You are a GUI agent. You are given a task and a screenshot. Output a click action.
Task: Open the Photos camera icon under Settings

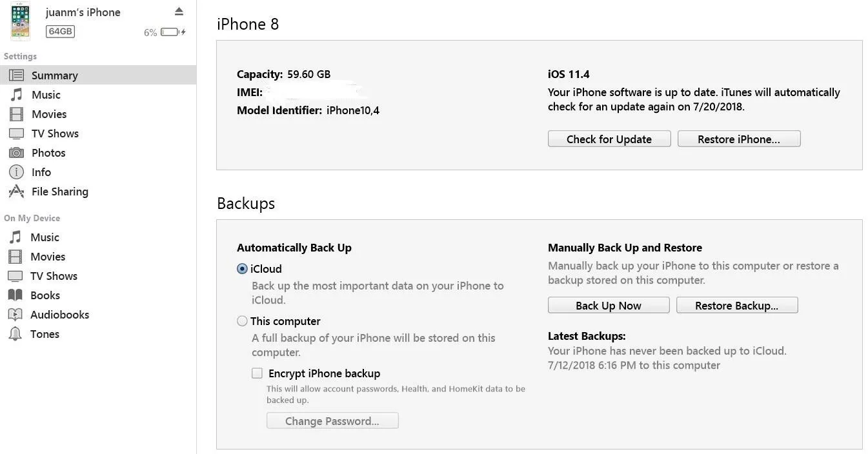click(x=16, y=153)
